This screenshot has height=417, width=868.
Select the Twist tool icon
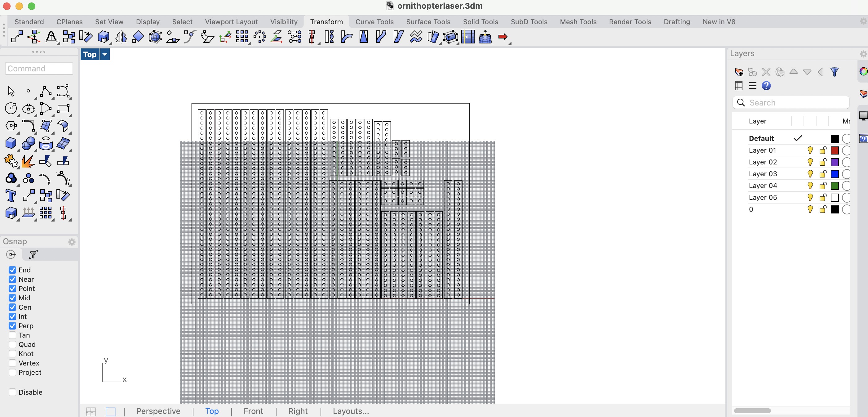pos(330,36)
